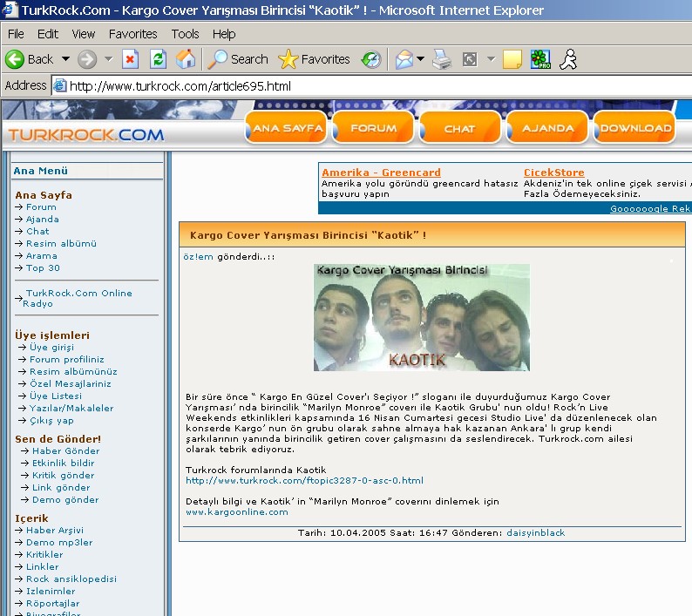Click the Kaotik band photo
Screen dimensions: 692x616
(x=422, y=317)
